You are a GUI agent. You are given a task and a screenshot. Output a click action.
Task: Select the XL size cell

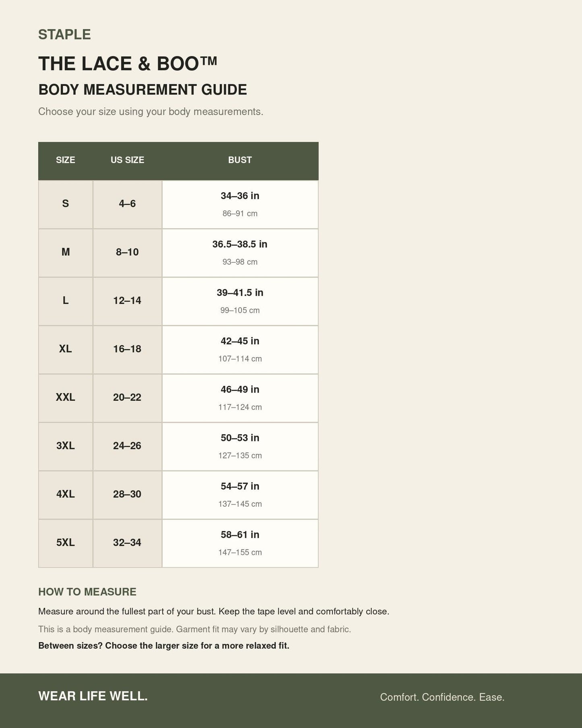(x=66, y=349)
